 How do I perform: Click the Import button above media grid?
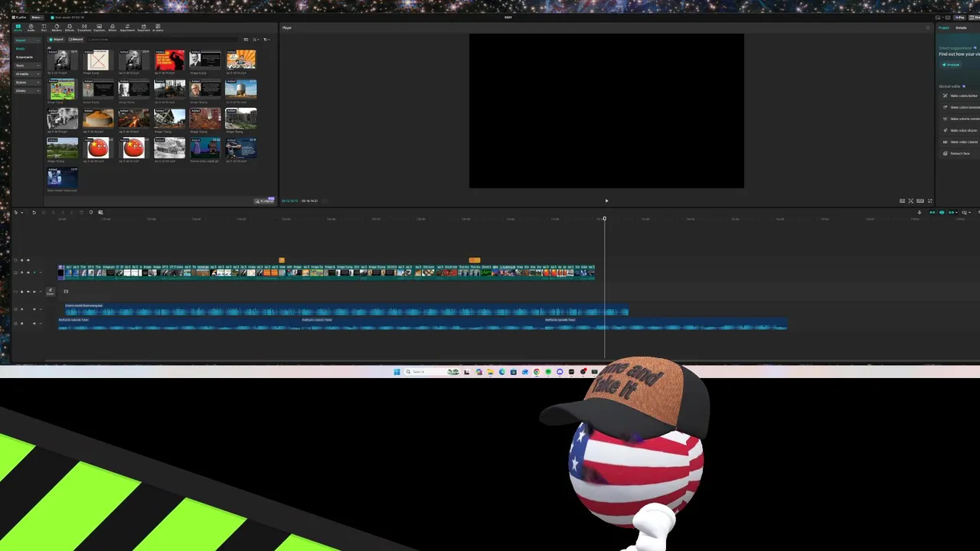coord(56,40)
